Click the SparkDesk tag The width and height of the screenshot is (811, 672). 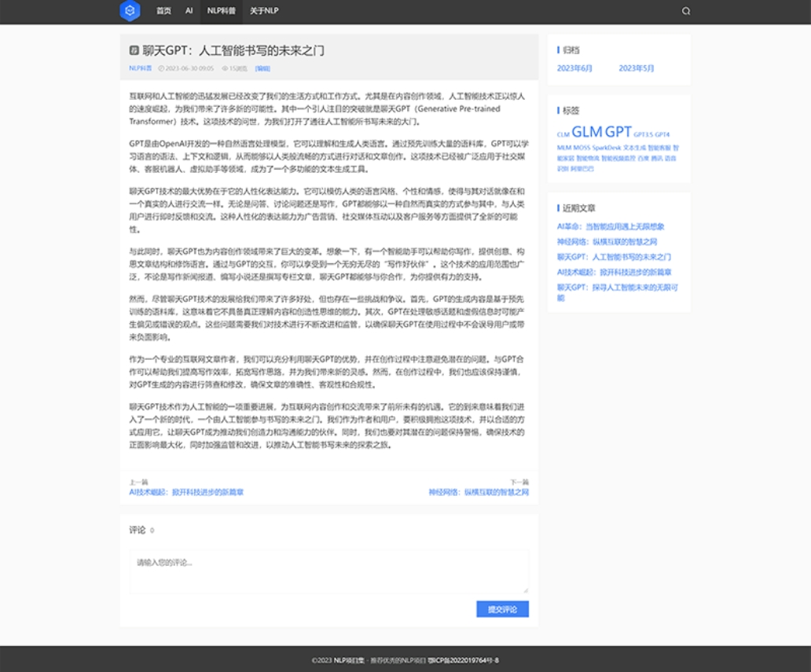[606, 148]
